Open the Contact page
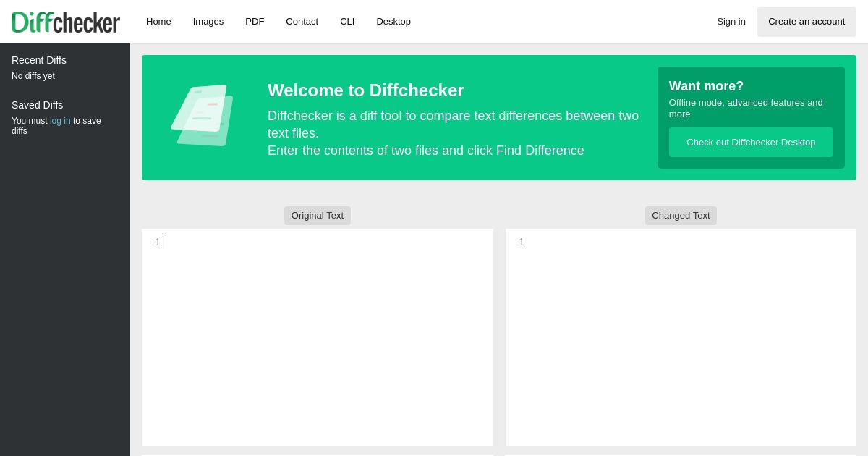 point(302,22)
